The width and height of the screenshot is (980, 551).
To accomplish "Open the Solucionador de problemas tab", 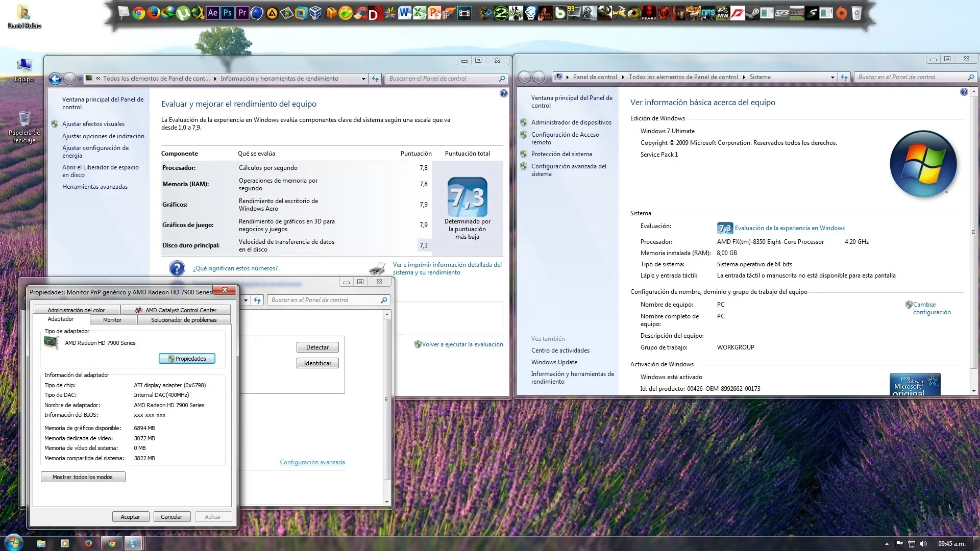I will tap(184, 320).
